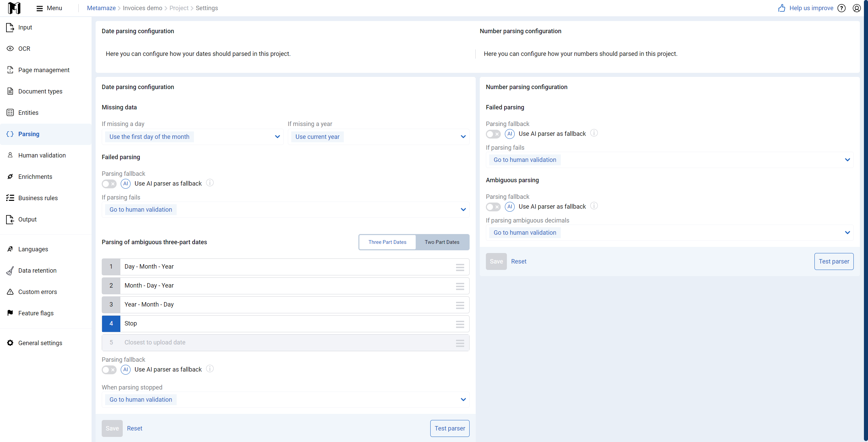This screenshot has width=868, height=442.
Task: Open Languages translate icon
Action: coord(10,249)
